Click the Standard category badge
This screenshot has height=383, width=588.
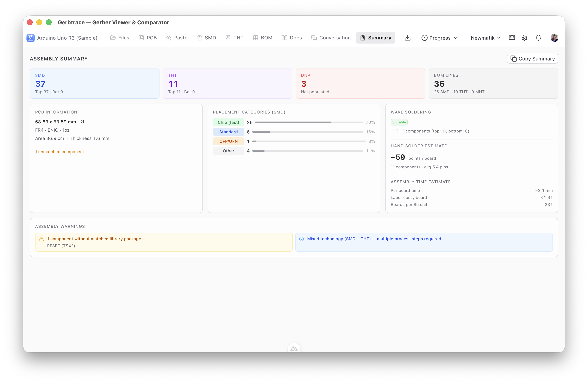point(229,132)
